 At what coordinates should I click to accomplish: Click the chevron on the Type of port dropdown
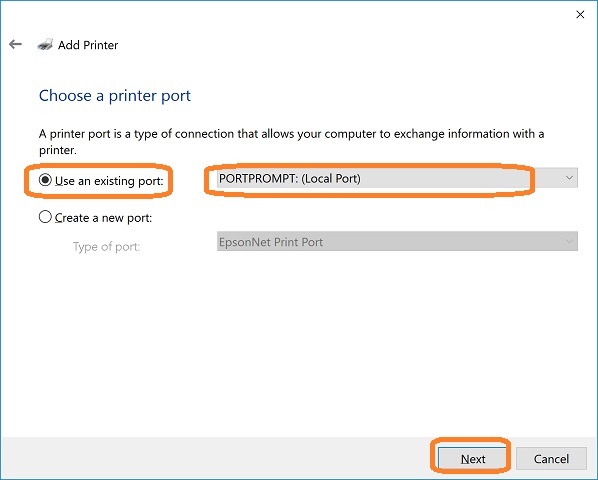click(x=569, y=241)
